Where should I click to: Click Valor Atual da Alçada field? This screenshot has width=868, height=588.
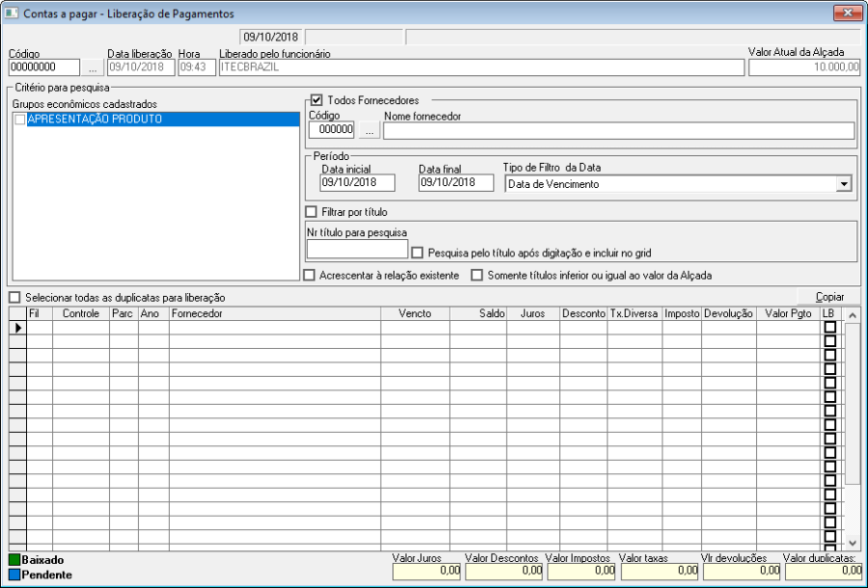[804, 67]
